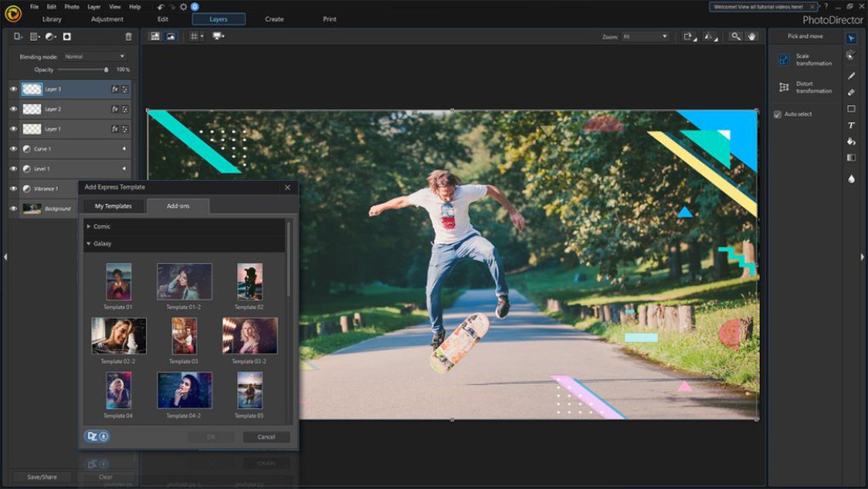Activate the Scale transformation tool

(784, 59)
